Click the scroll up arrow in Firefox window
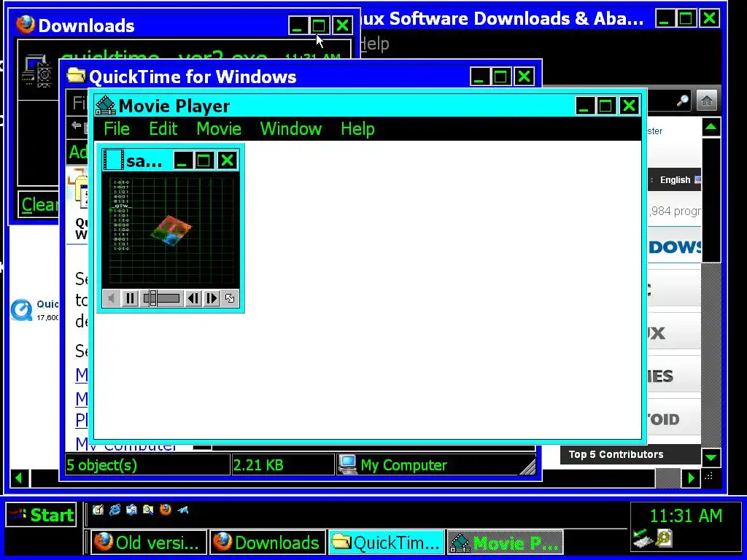Screen dimensions: 747x560 click(711, 127)
